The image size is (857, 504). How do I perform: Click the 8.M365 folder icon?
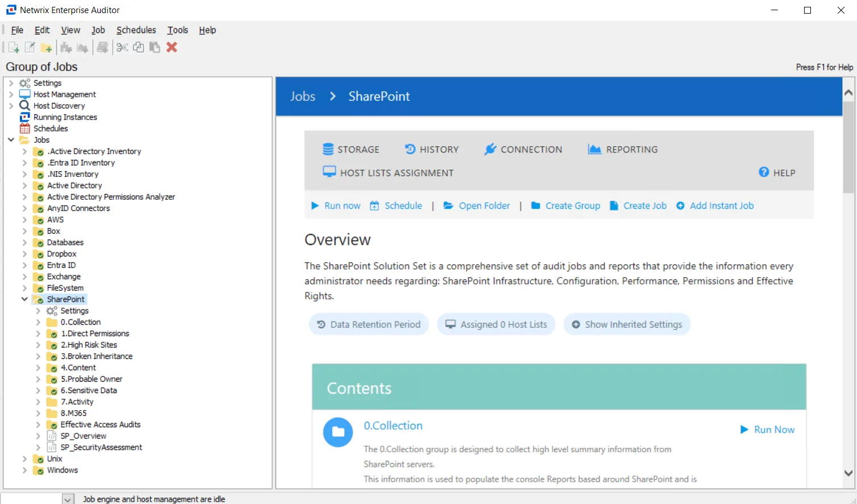(x=52, y=413)
